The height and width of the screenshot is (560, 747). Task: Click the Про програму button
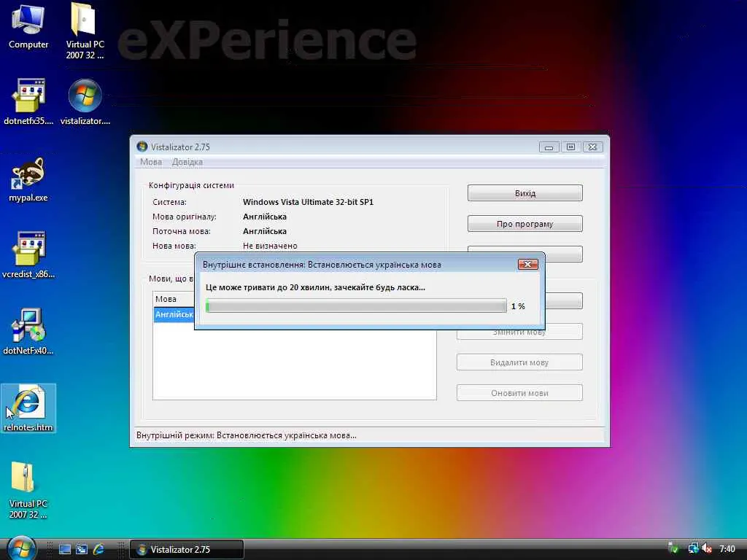click(x=525, y=224)
